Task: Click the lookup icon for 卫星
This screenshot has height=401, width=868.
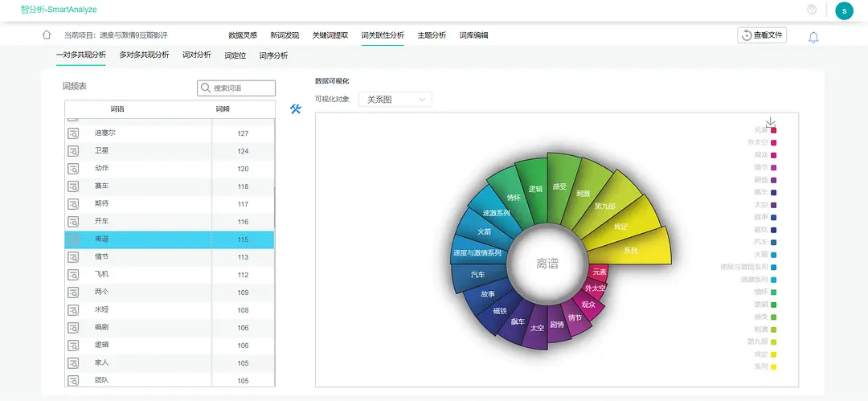Action: (x=73, y=150)
